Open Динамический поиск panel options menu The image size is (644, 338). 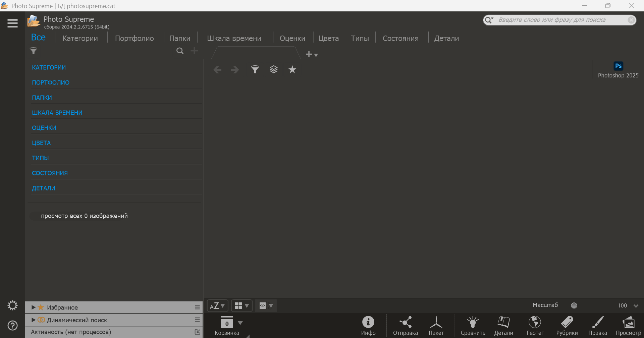point(197,320)
